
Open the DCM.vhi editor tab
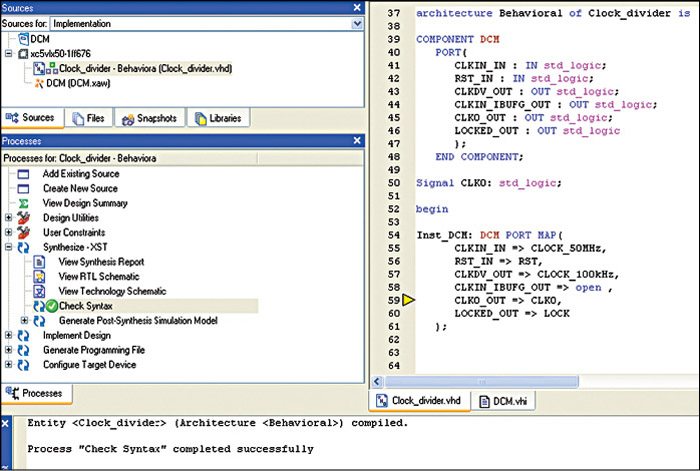pyautogui.click(x=507, y=401)
